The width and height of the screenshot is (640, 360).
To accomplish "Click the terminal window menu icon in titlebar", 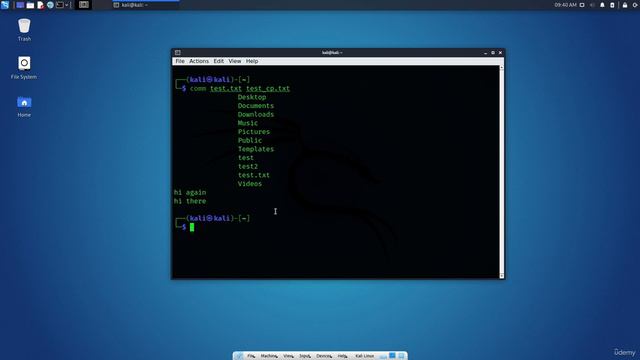I will point(178,53).
